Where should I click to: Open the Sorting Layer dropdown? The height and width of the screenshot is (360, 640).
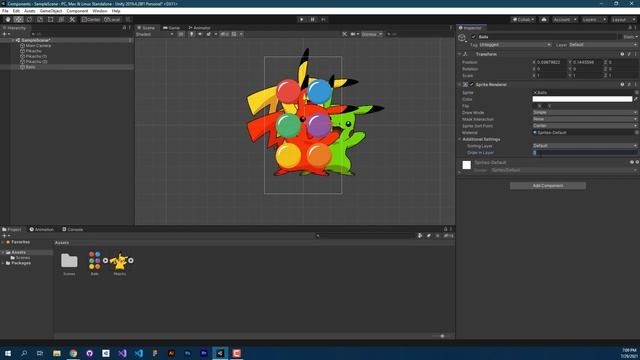point(585,146)
